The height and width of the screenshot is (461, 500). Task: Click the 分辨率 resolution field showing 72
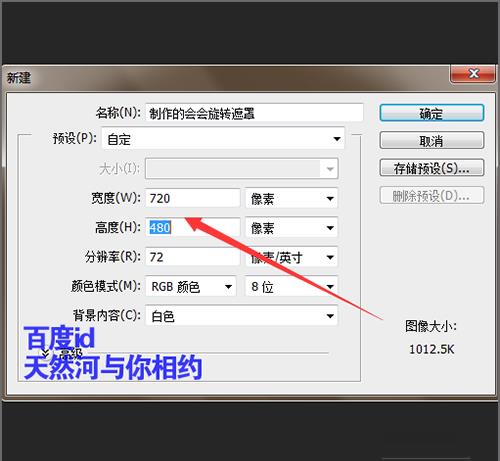pos(193,257)
